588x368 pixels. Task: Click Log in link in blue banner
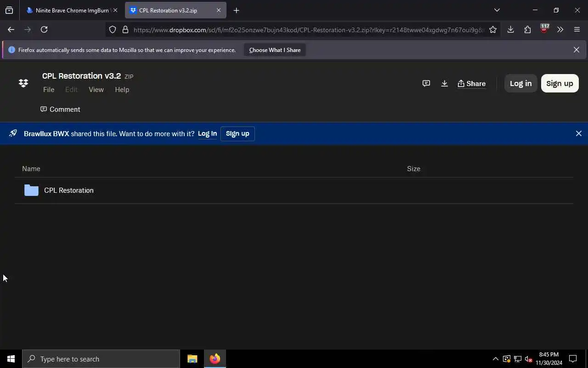207,133
